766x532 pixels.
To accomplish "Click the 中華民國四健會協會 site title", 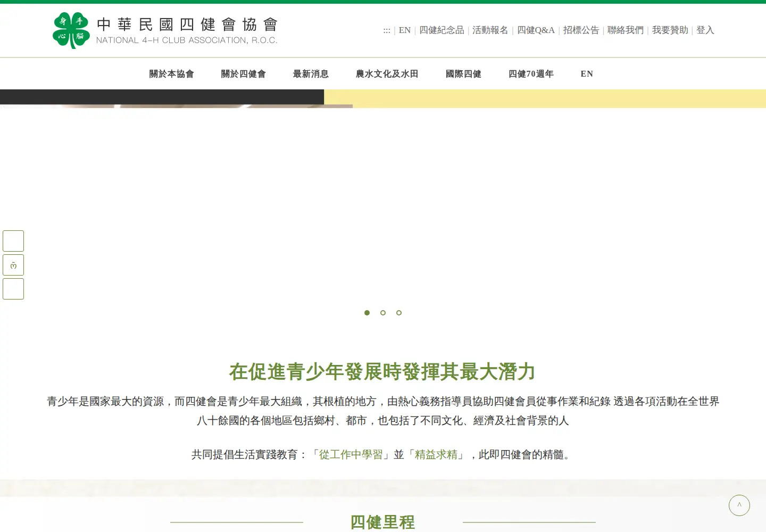I will (187, 24).
